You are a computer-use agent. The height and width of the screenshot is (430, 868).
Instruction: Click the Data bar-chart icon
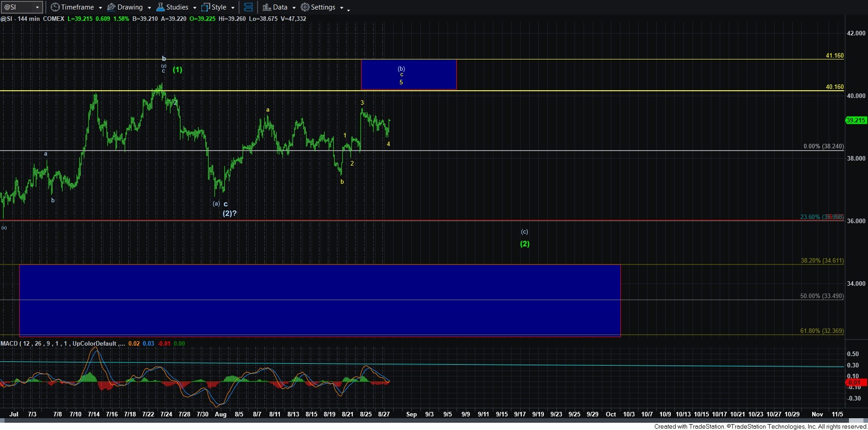click(267, 7)
